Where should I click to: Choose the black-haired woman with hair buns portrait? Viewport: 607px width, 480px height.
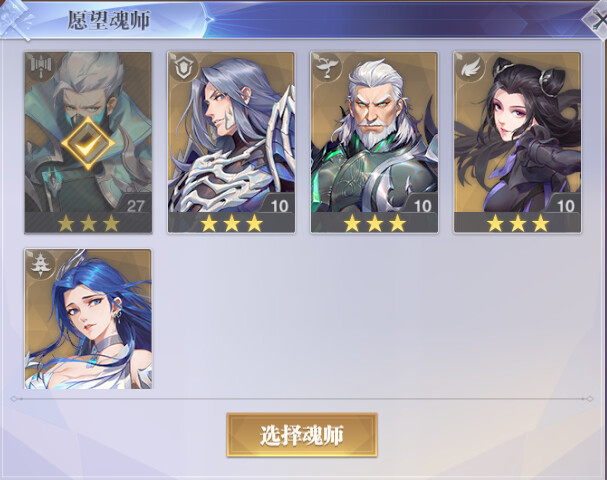click(517, 132)
